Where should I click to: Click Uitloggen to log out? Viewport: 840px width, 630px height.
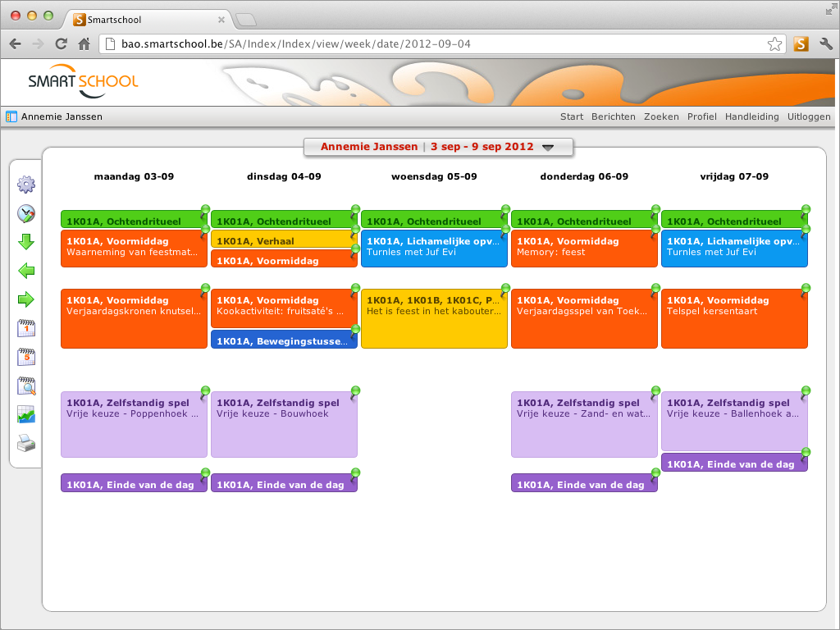coord(809,116)
